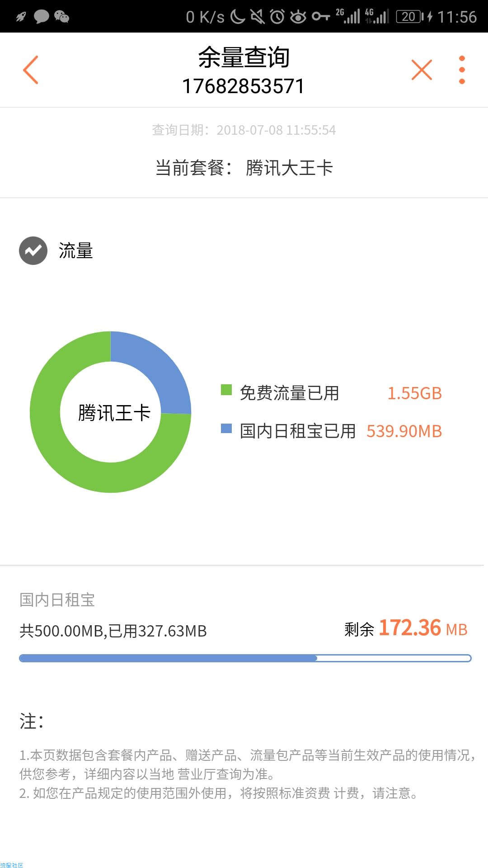
Task: Tap the battery indicator showing 20
Action: [410, 17]
